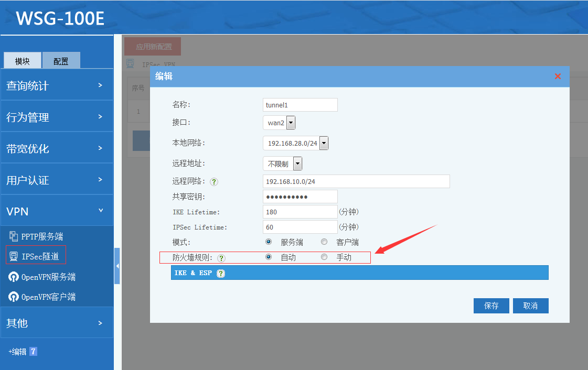Open the 本地网络 dropdown
The width and height of the screenshot is (588, 370).
[x=324, y=143]
